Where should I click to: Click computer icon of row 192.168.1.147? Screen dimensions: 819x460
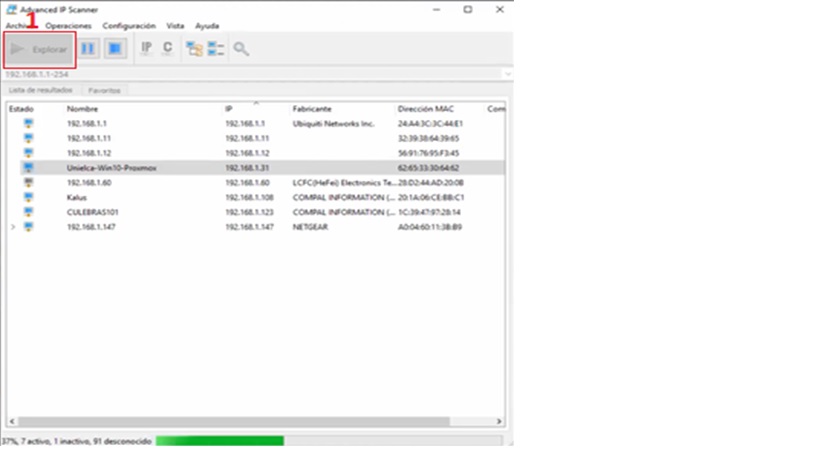tap(29, 227)
